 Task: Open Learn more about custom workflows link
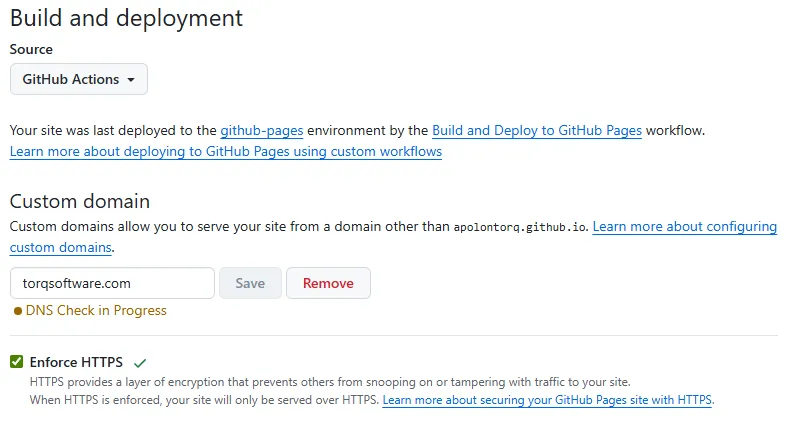[x=225, y=152]
